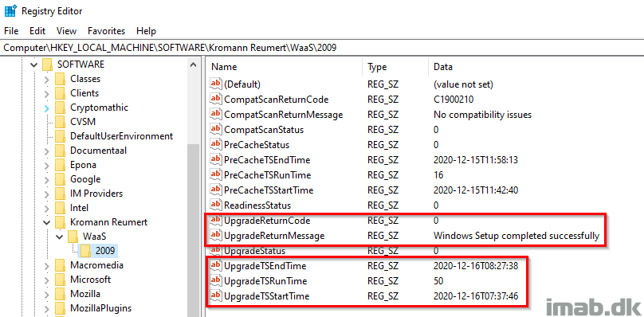Select the 2009 folder icon in tree
The image size is (644, 317).
[86, 250]
